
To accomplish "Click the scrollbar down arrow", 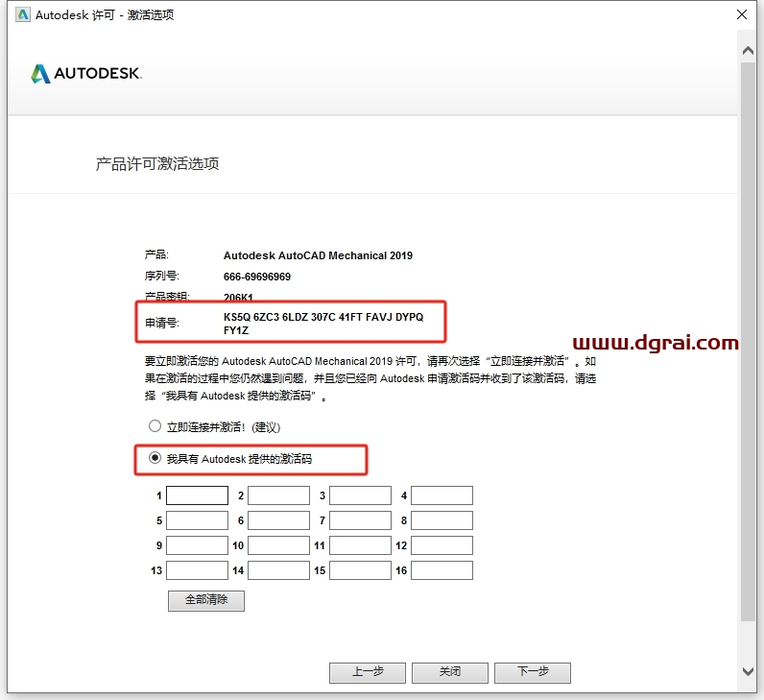I will pyautogui.click(x=748, y=671).
